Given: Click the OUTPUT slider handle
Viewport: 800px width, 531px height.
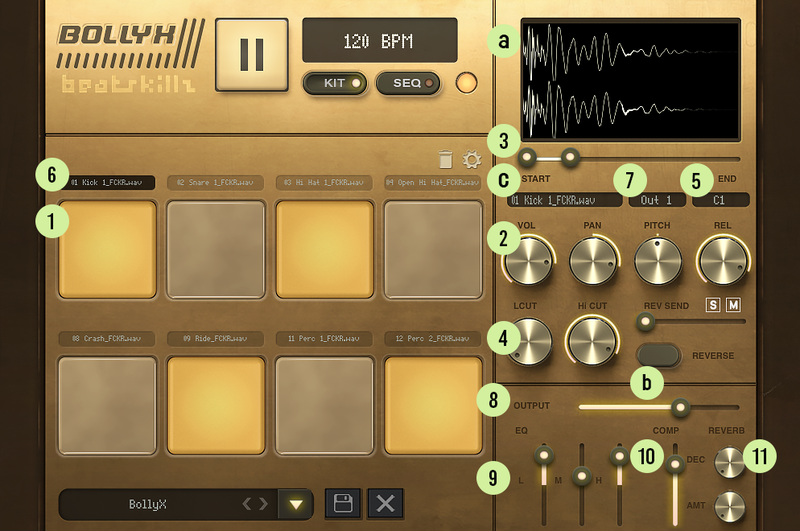Looking at the screenshot, I should (680, 407).
